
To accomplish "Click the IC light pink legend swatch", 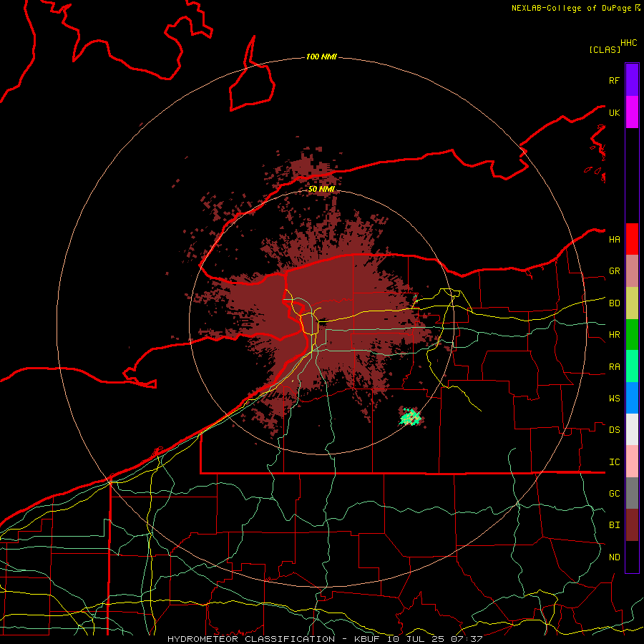I will [x=632, y=462].
